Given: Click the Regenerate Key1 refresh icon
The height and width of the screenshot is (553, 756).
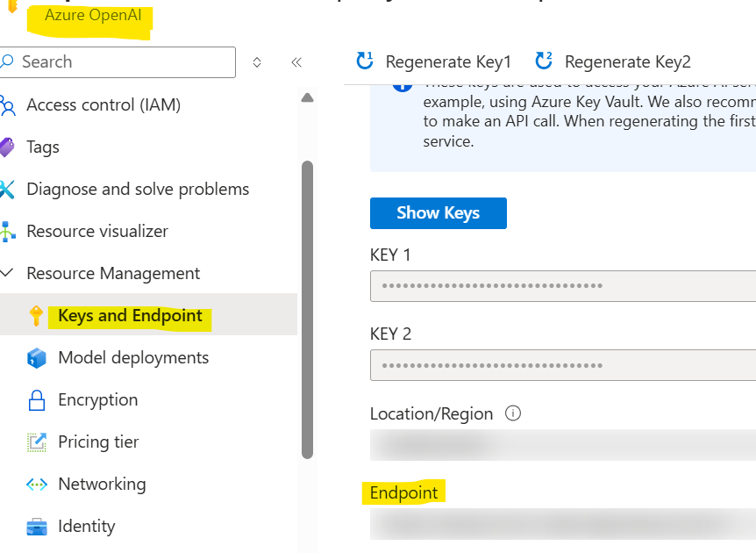Looking at the screenshot, I should [365, 61].
